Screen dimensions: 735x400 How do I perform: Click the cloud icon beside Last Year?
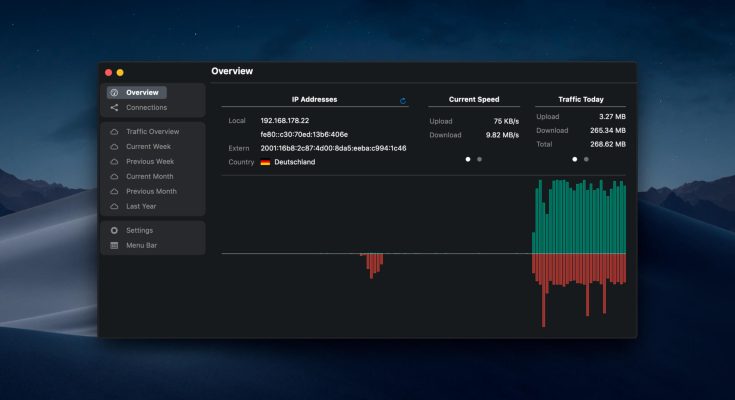pos(114,206)
